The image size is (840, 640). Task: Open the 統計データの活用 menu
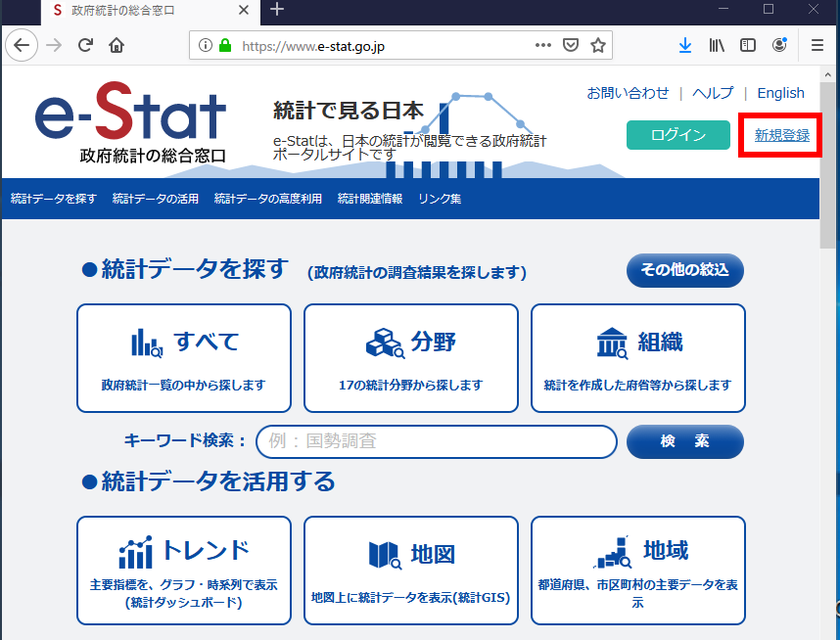coord(156,199)
